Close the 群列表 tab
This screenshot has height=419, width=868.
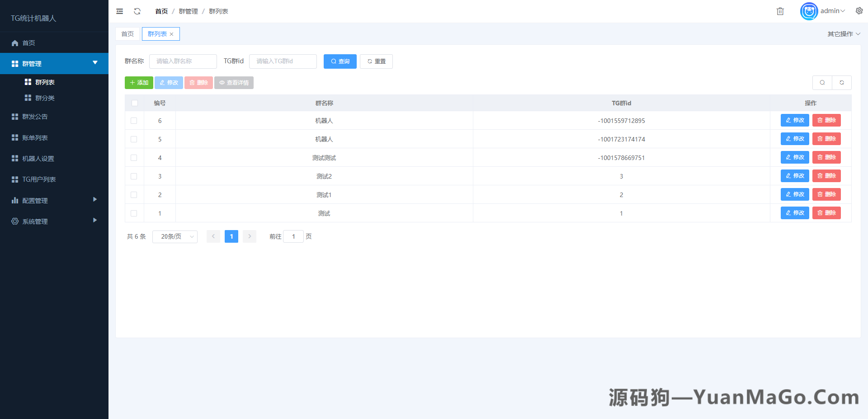click(x=172, y=33)
